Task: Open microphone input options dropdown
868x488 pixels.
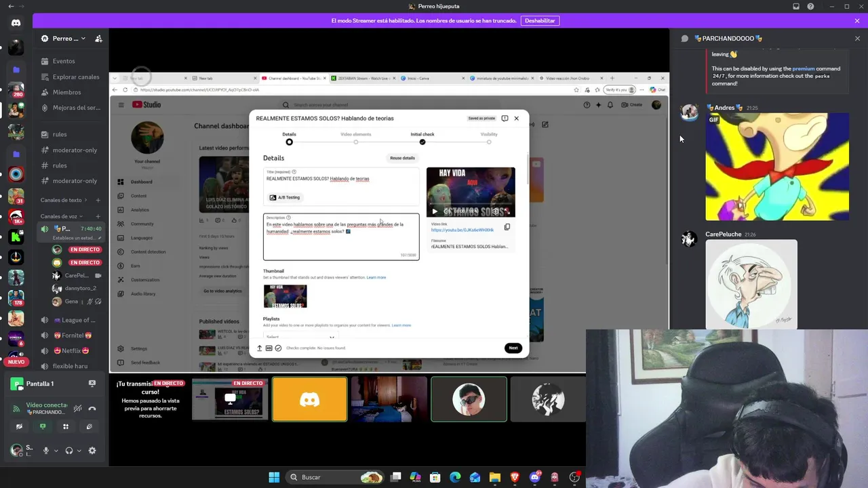Action: point(56,451)
